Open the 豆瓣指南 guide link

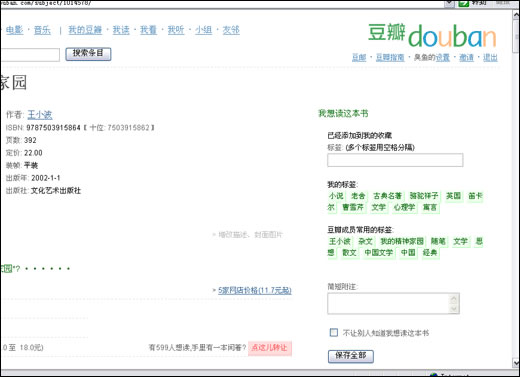pyautogui.click(x=390, y=57)
